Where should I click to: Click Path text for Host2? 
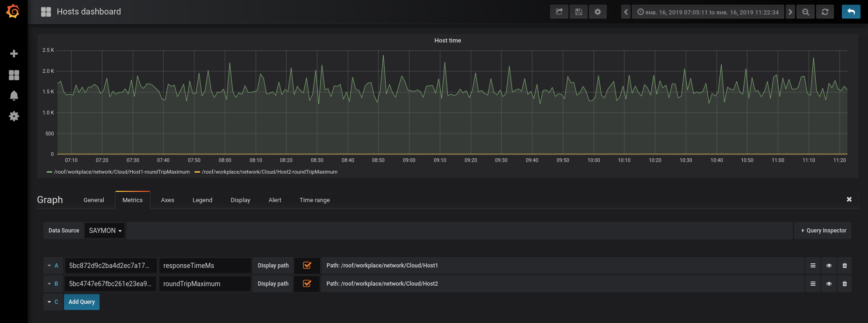(382, 284)
